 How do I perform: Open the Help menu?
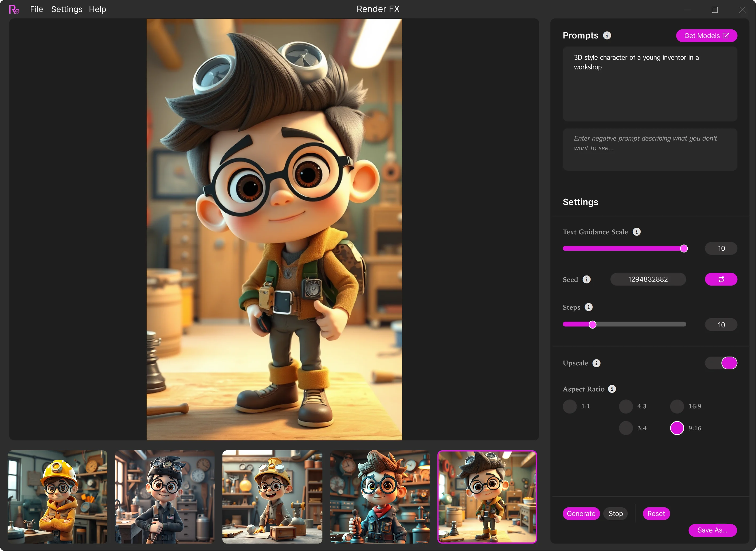(97, 9)
